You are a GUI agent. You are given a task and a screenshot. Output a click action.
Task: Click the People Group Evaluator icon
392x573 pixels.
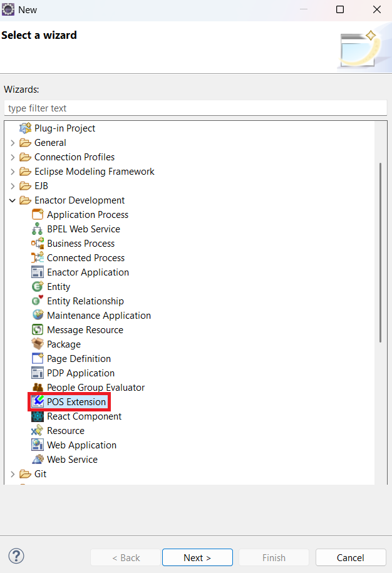point(38,388)
